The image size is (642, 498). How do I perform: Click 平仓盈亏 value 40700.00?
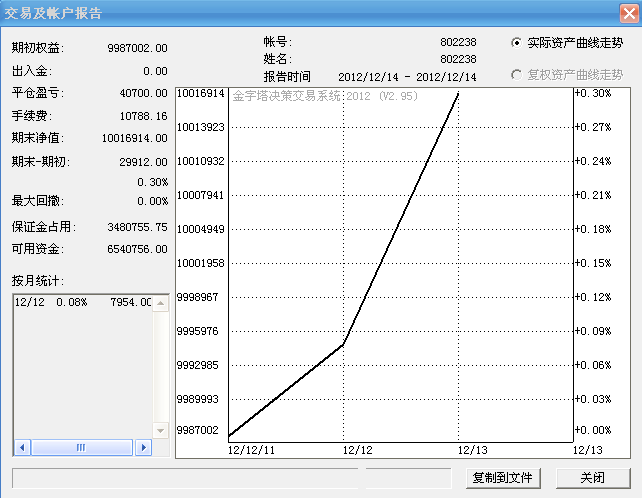point(143,93)
